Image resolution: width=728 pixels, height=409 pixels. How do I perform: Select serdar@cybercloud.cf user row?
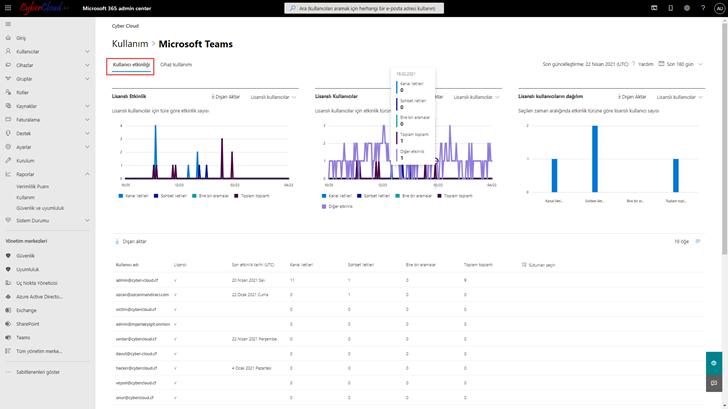409,339
